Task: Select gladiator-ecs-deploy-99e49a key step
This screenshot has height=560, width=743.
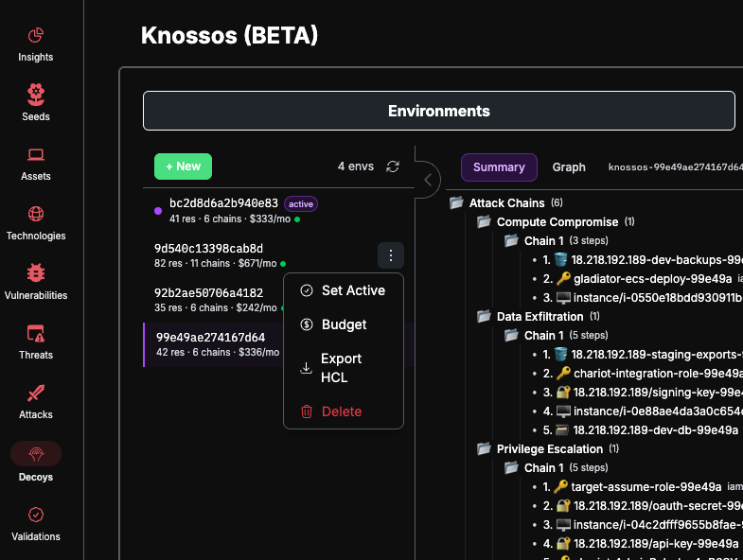Action: tap(643, 278)
